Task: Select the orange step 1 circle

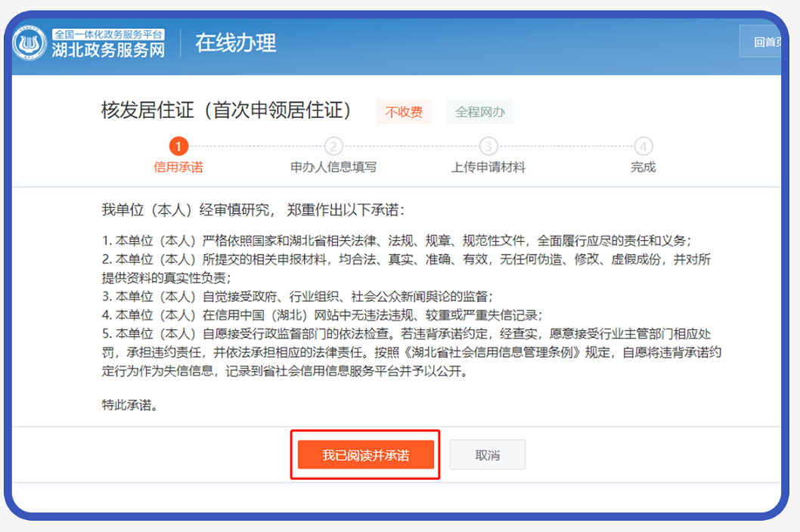Action: (x=178, y=146)
